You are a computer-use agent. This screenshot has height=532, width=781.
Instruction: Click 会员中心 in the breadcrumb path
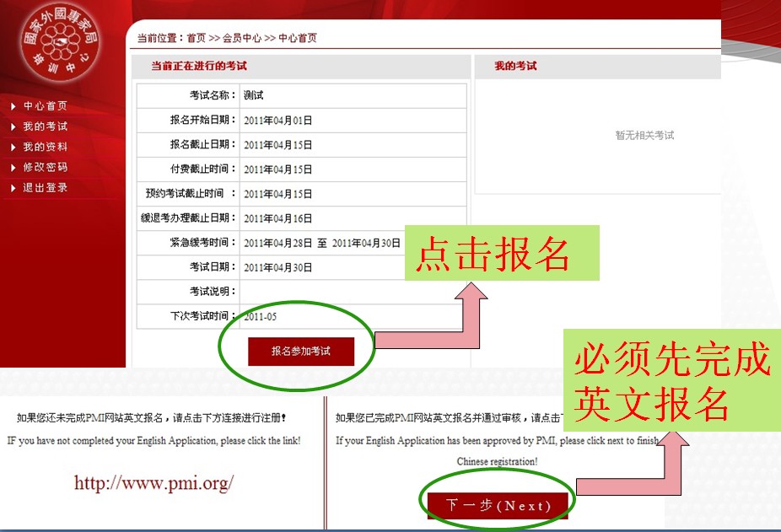240,37
